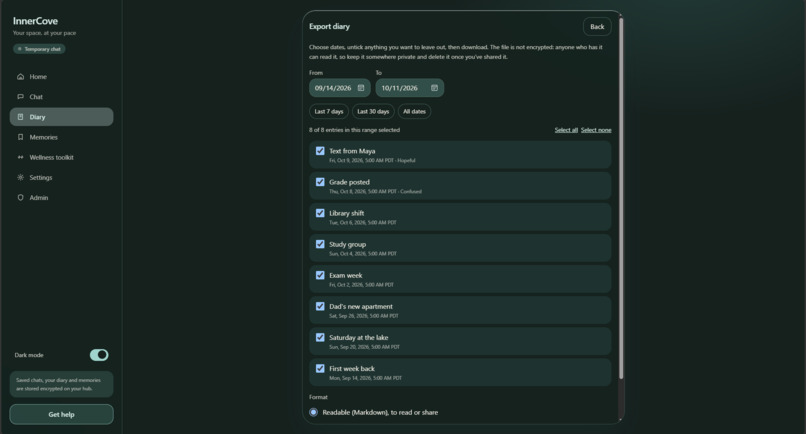Viewport: 806px width, 434px height.
Task: Open the Admin section
Action: pos(62,197)
